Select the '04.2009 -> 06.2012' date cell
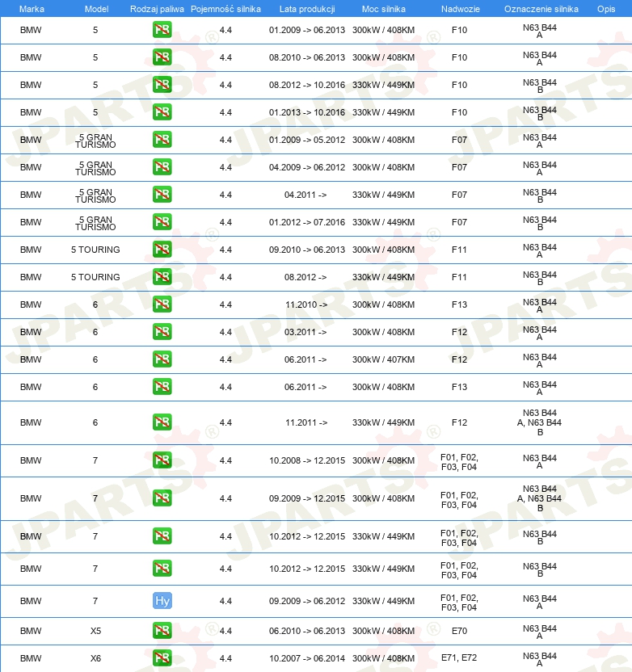The width and height of the screenshot is (632, 672). coord(307,167)
